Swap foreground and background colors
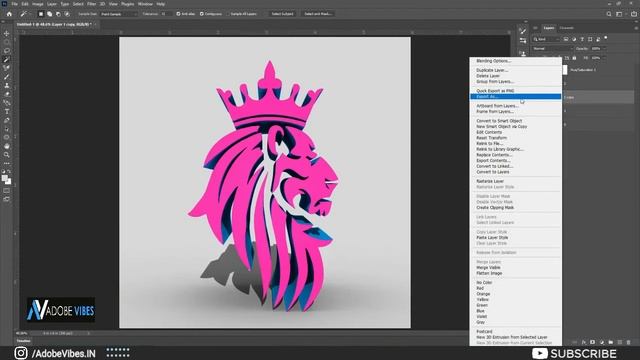Screen dimensions: 640x360 pyautogui.click(x=10, y=172)
